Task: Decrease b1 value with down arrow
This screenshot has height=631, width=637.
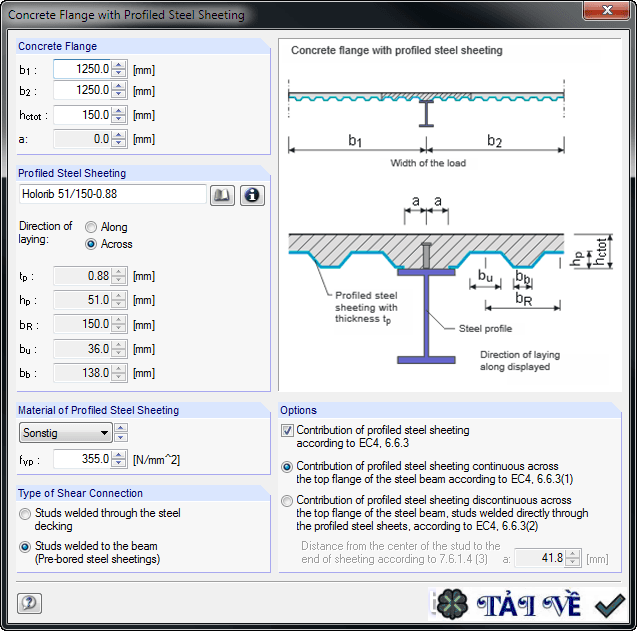Action: pyautogui.click(x=118, y=73)
